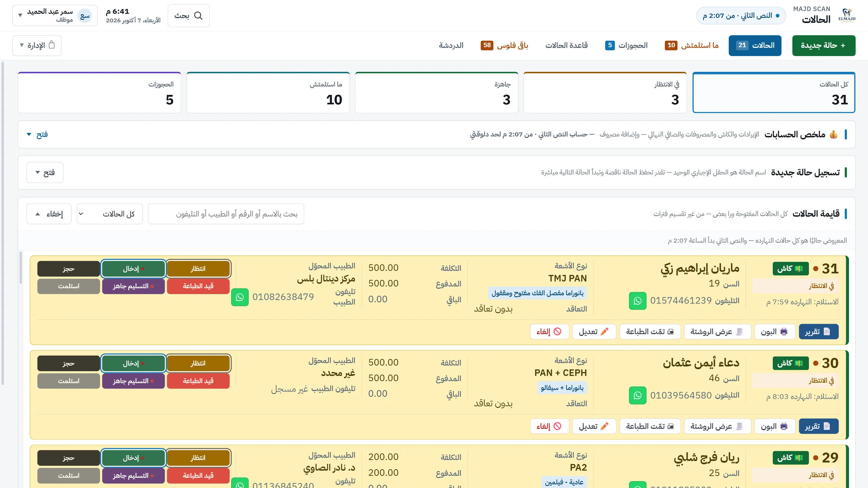Image resolution: width=868 pixels, height=488 pixels.
Task: Click the بحث search button
Action: (189, 16)
